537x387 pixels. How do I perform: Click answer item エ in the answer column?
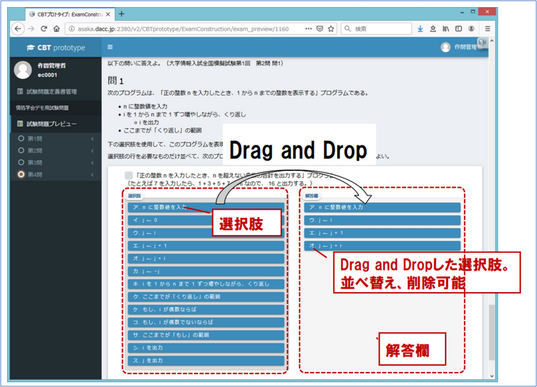[382, 233]
